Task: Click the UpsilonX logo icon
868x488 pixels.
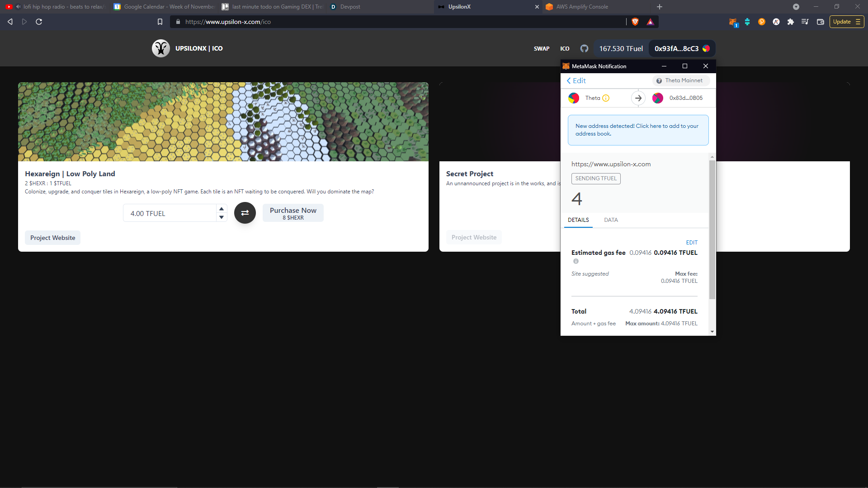Action: click(160, 48)
